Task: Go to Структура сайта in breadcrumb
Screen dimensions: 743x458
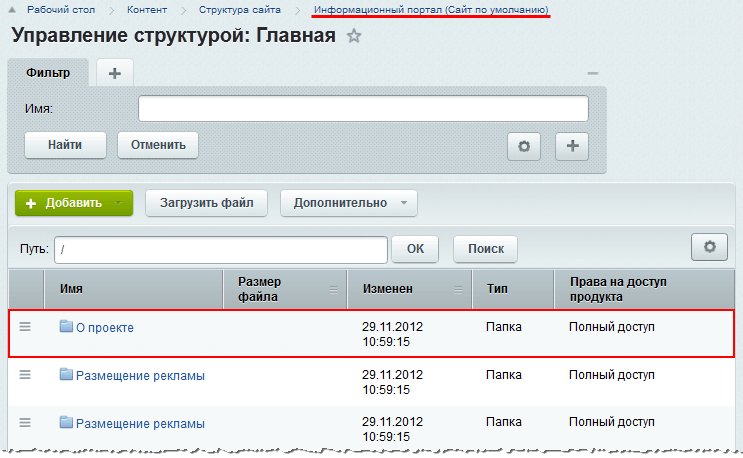Action: pyautogui.click(x=239, y=9)
